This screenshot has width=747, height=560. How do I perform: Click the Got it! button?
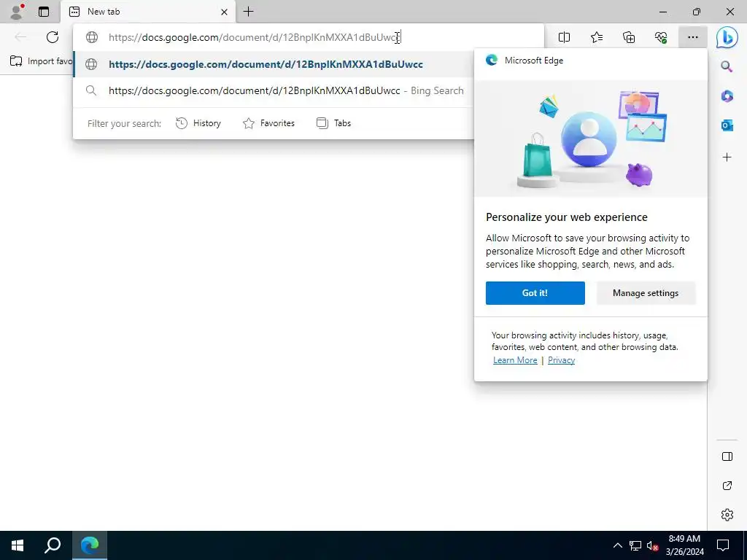coord(535,293)
